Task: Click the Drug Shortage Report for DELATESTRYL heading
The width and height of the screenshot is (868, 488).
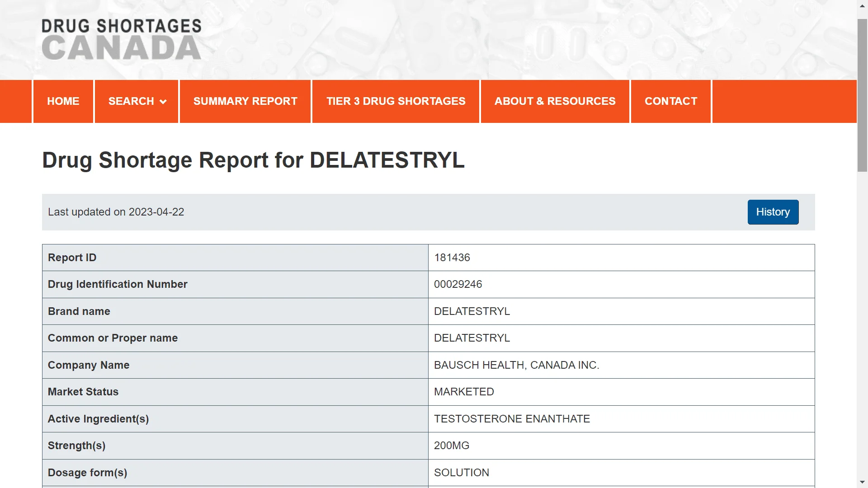Action: pos(253,160)
